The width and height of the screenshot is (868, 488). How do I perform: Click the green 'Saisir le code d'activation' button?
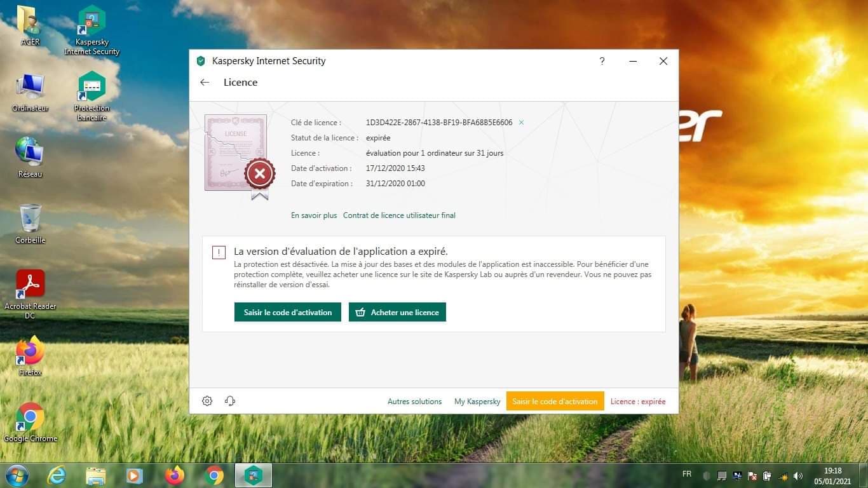[x=288, y=312]
